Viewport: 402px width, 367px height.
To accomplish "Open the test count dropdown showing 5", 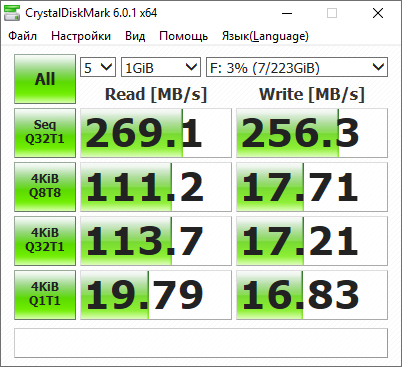I will (98, 67).
